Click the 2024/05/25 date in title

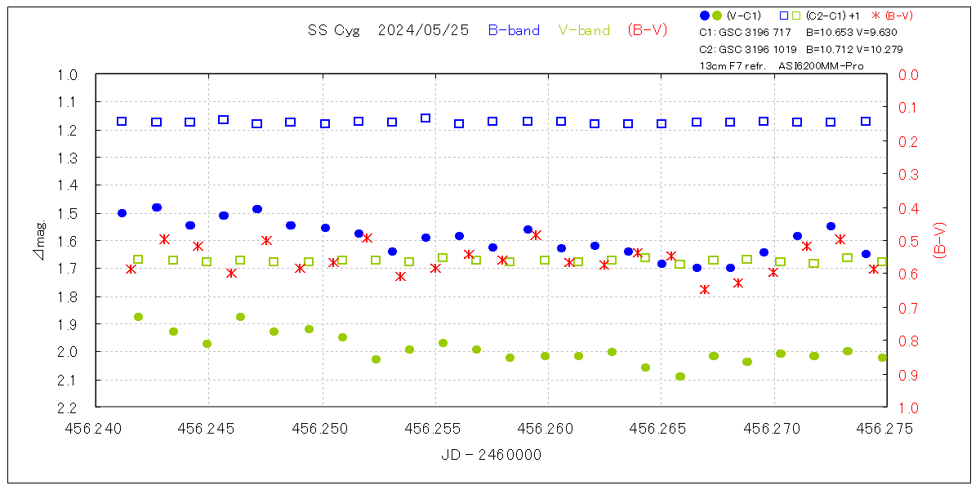coord(423,30)
